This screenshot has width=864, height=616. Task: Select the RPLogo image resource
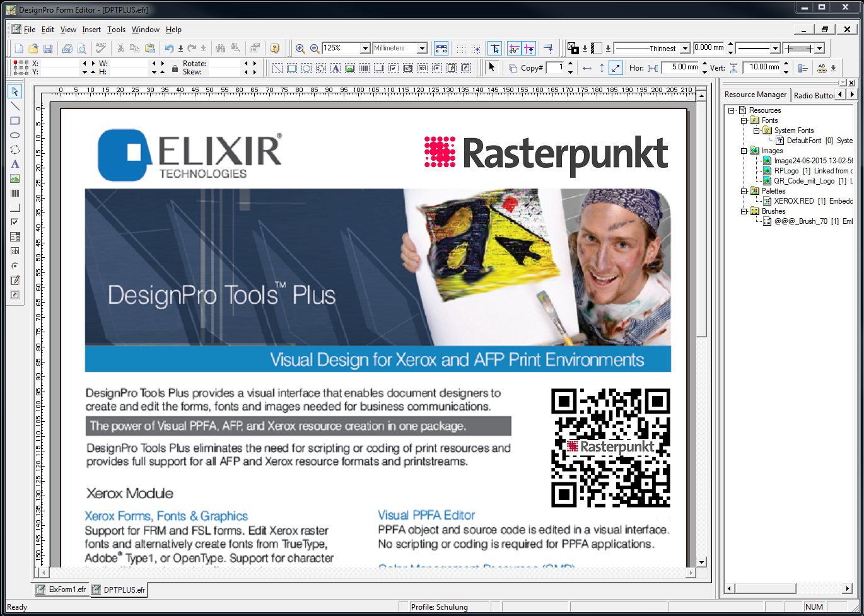(807, 171)
